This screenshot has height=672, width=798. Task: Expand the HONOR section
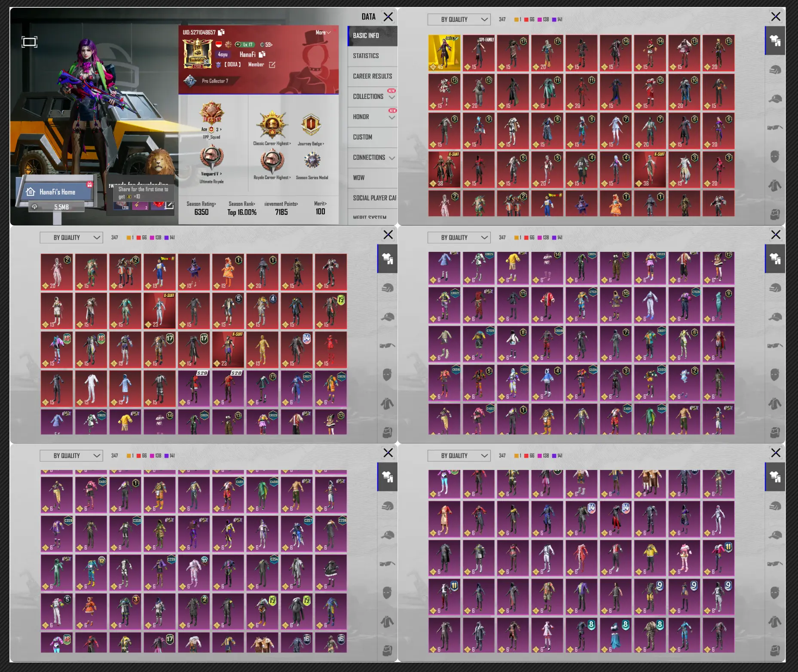tap(372, 116)
